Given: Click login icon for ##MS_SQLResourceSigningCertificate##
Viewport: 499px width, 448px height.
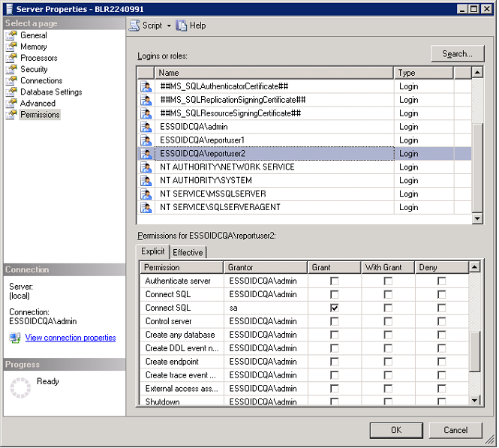Looking at the screenshot, I should click(x=146, y=113).
